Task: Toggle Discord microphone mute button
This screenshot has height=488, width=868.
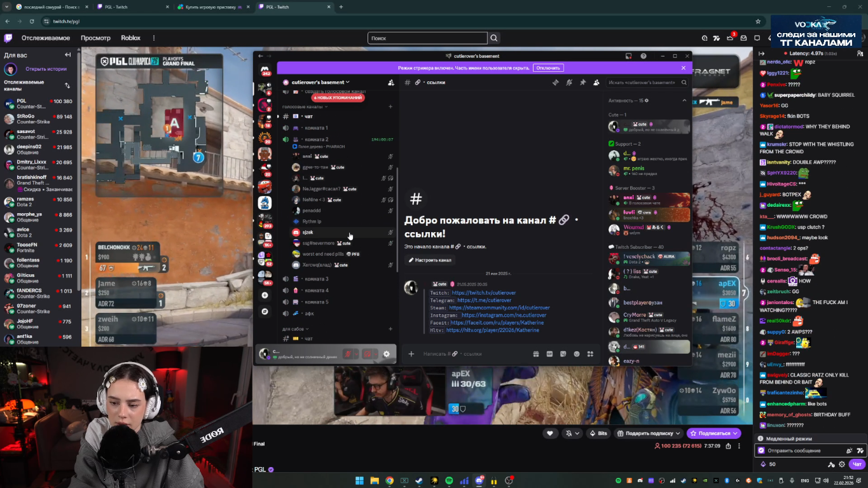Action: pyautogui.click(x=348, y=354)
